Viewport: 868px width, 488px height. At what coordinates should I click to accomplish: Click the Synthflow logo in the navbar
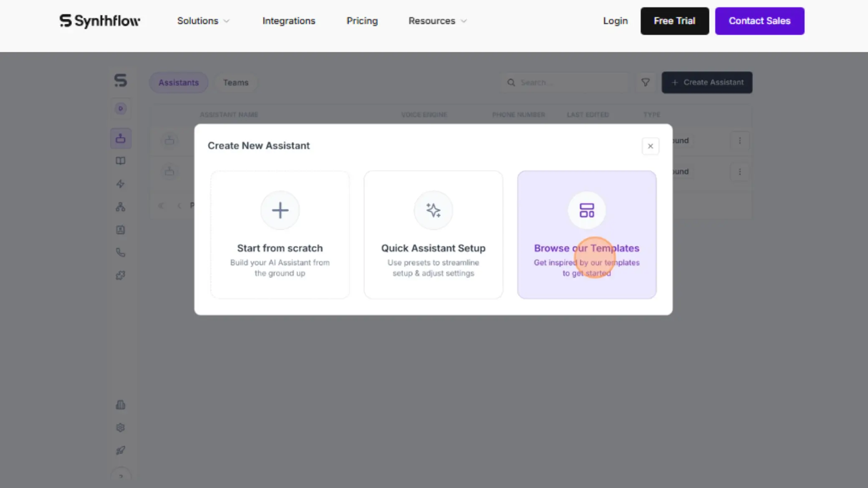coord(100,21)
